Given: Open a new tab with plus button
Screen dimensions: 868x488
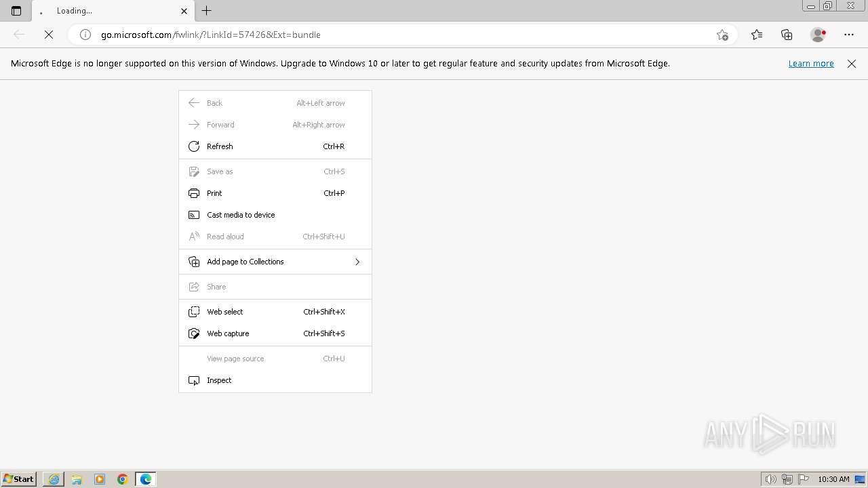Looking at the screenshot, I should click(207, 10).
